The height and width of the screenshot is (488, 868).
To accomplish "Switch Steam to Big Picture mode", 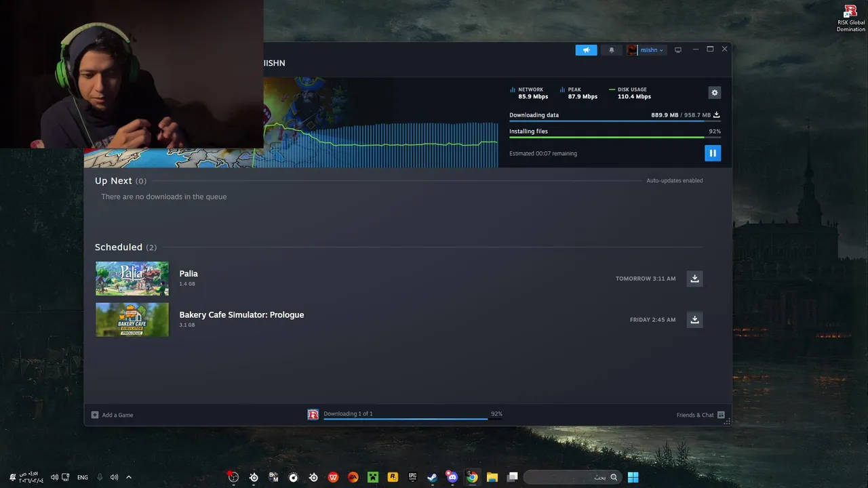I will [x=677, y=50].
